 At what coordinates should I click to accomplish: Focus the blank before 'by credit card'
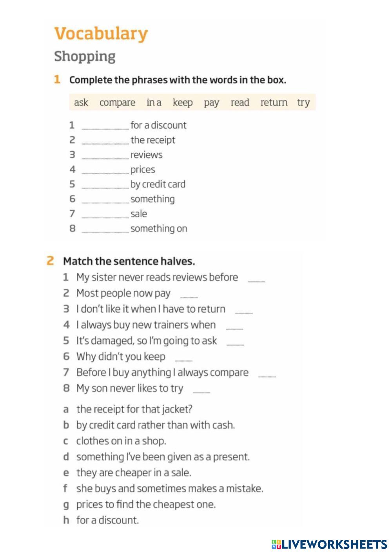pyautogui.click(x=105, y=185)
